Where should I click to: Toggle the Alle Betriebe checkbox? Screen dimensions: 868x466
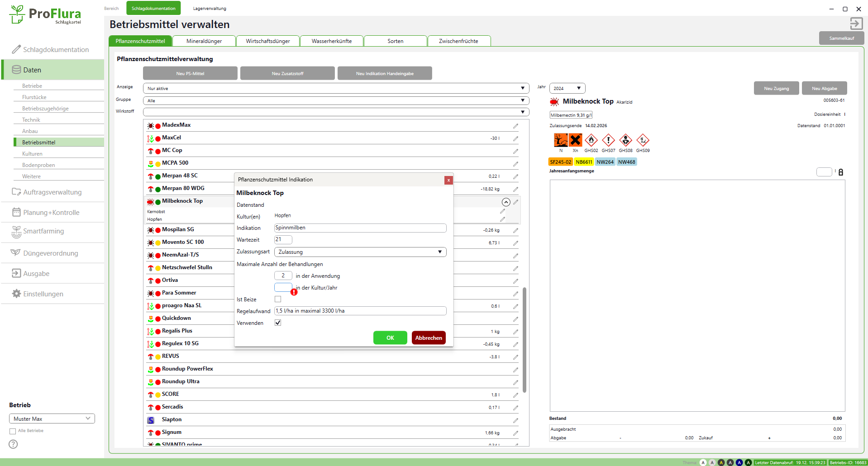13,431
